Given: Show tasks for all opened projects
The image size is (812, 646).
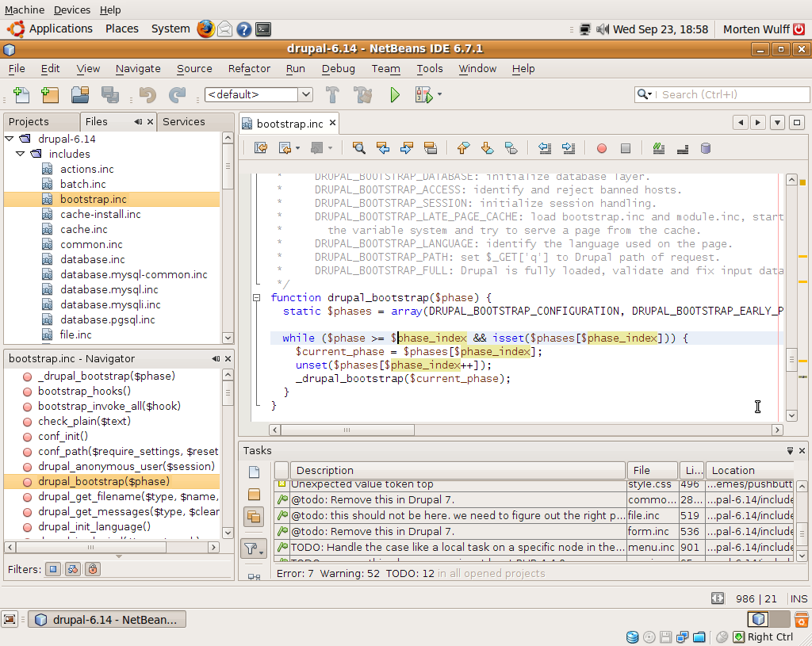Looking at the screenshot, I should pos(255,517).
